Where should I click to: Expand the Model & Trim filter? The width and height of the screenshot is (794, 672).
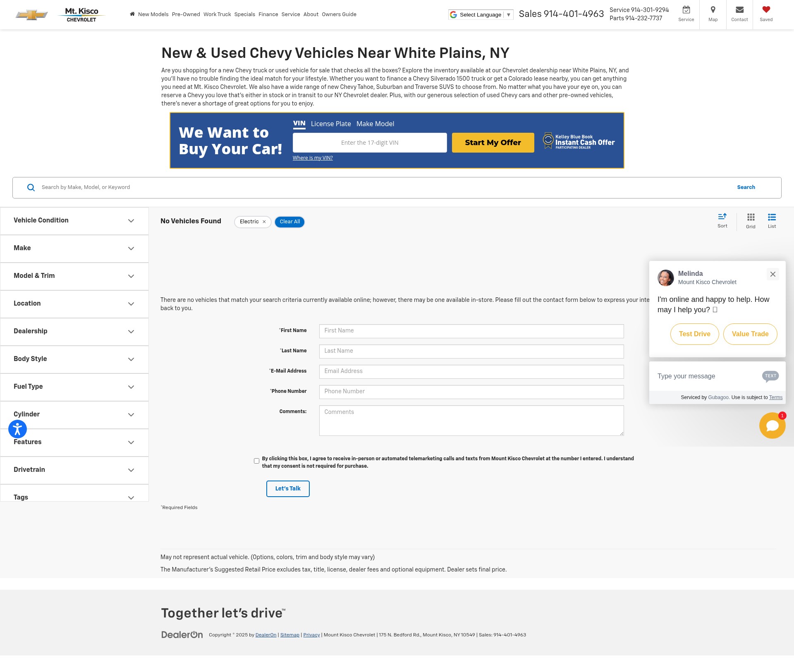[x=74, y=276]
